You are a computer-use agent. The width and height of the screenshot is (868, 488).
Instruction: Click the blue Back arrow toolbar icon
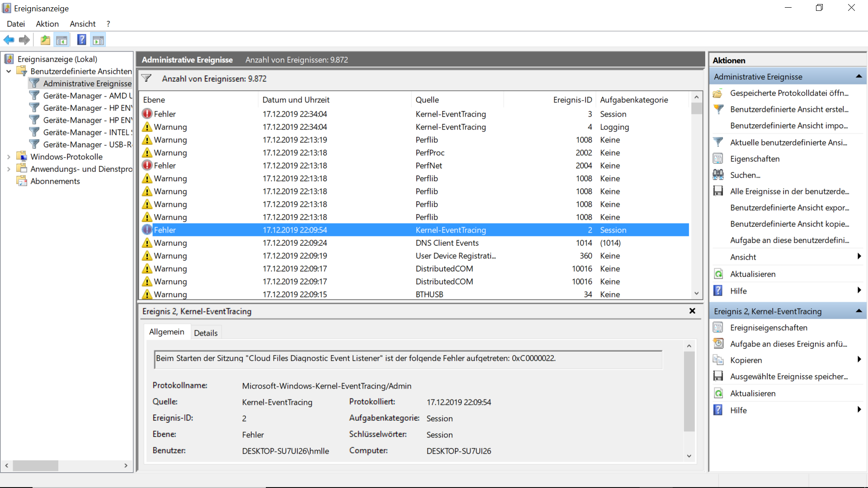pos(9,40)
